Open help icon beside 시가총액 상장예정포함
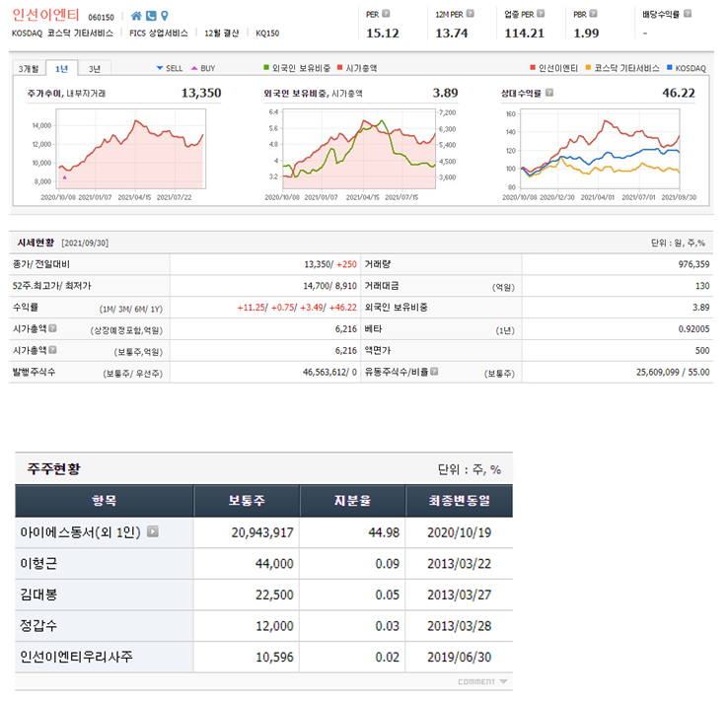 [52, 328]
